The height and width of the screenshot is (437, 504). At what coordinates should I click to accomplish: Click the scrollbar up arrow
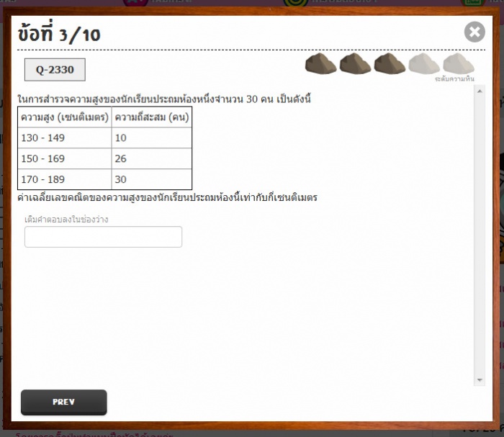(480, 90)
